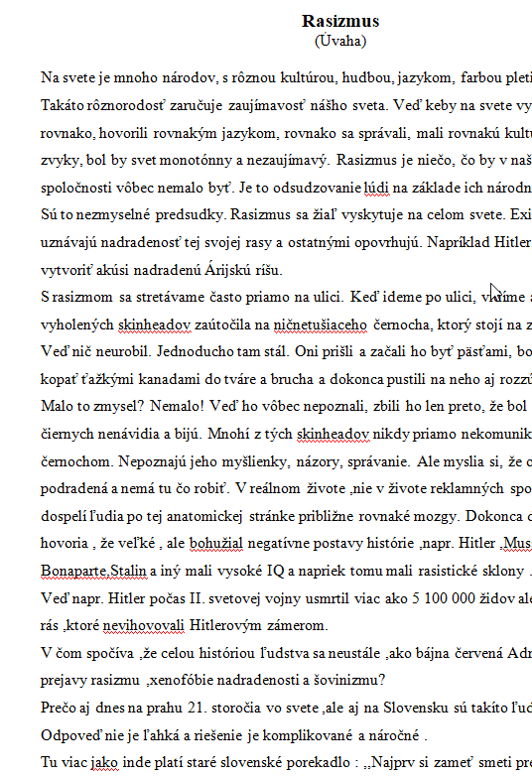Click the underlined word "bohužial"

(216, 543)
